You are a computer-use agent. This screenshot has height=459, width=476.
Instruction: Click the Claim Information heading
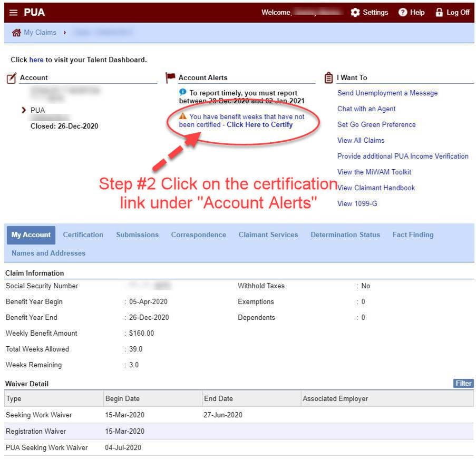pos(35,273)
